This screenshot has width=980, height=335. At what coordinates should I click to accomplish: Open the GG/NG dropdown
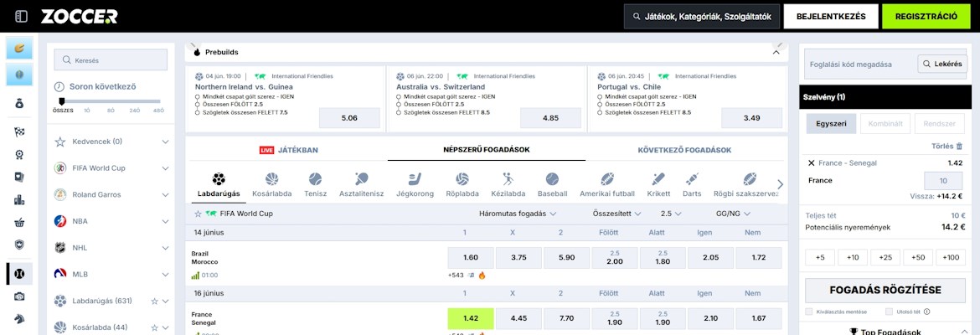(x=733, y=214)
